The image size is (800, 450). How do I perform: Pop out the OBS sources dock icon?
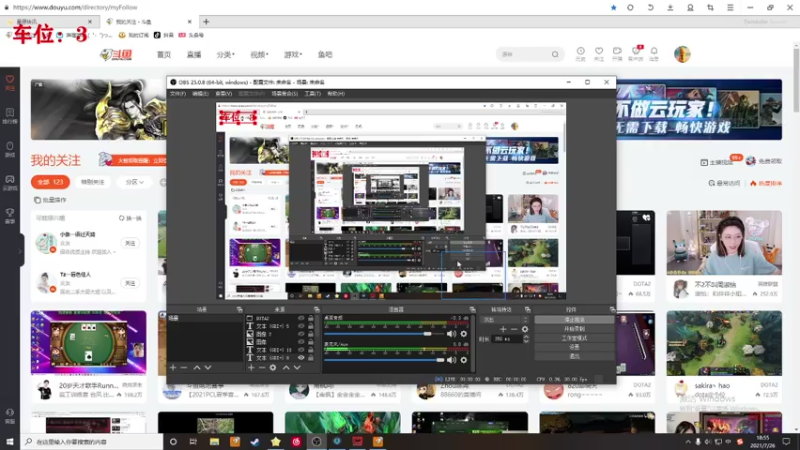click(316, 310)
